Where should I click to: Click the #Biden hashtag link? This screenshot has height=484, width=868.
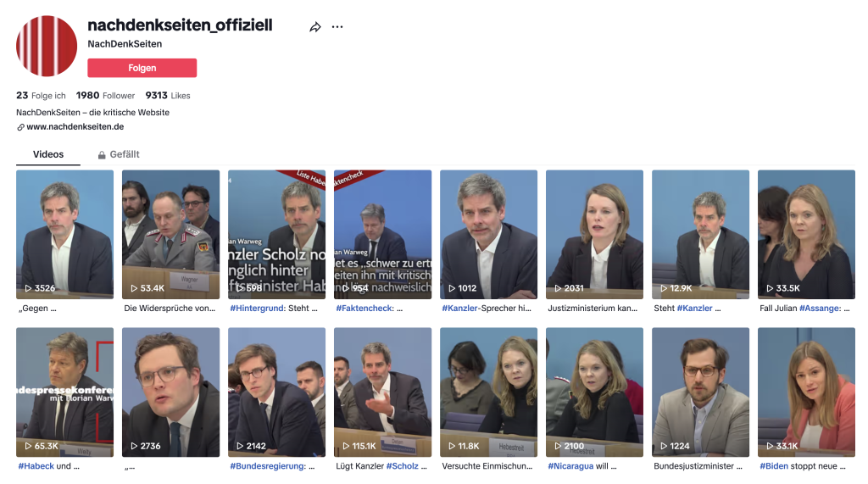pos(774,466)
